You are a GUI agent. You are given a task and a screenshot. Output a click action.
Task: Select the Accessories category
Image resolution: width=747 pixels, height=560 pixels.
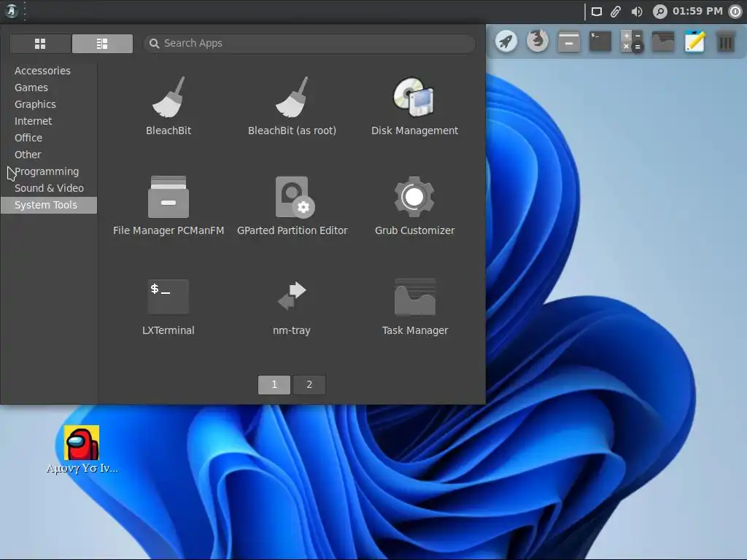[49, 71]
